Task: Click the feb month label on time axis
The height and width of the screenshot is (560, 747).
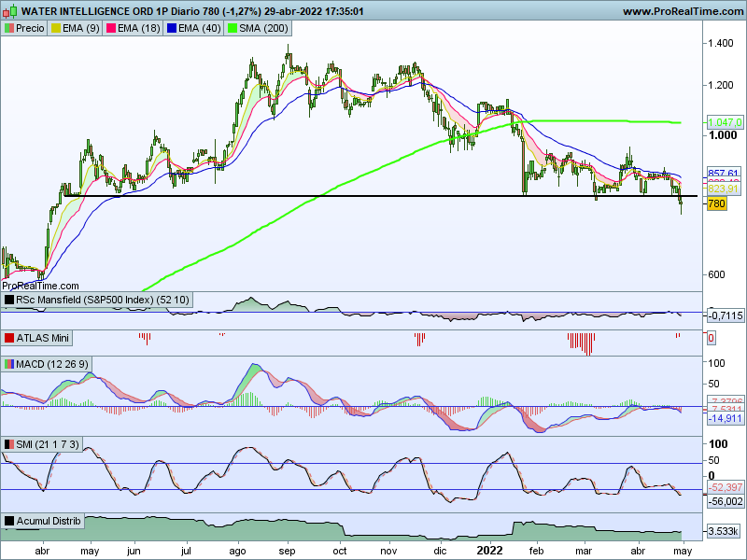Action: coord(536,551)
